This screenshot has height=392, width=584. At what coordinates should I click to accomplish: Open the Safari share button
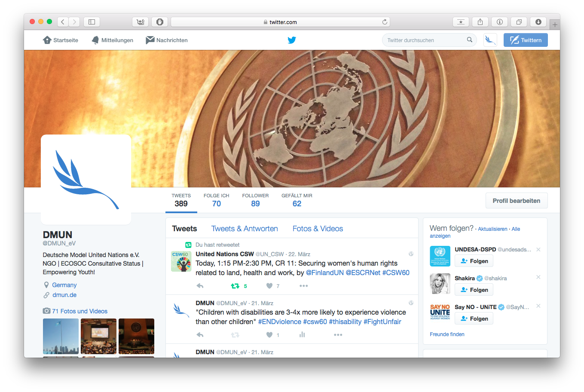tap(480, 22)
